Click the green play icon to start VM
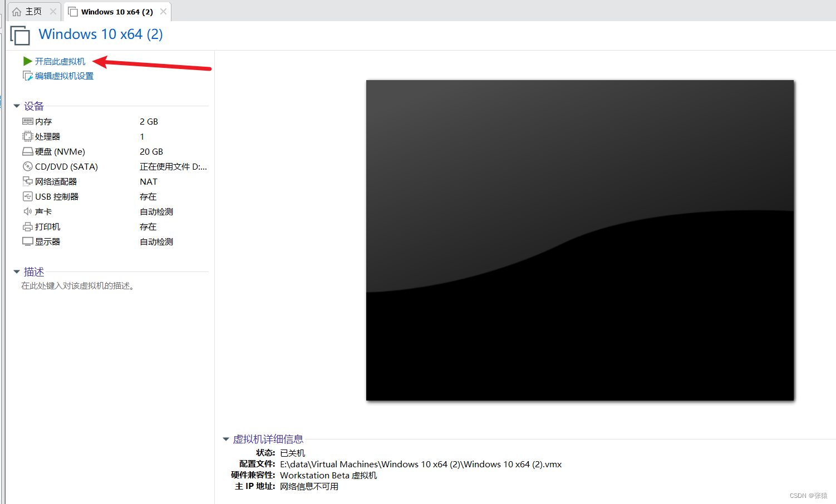 click(x=27, y=61)
